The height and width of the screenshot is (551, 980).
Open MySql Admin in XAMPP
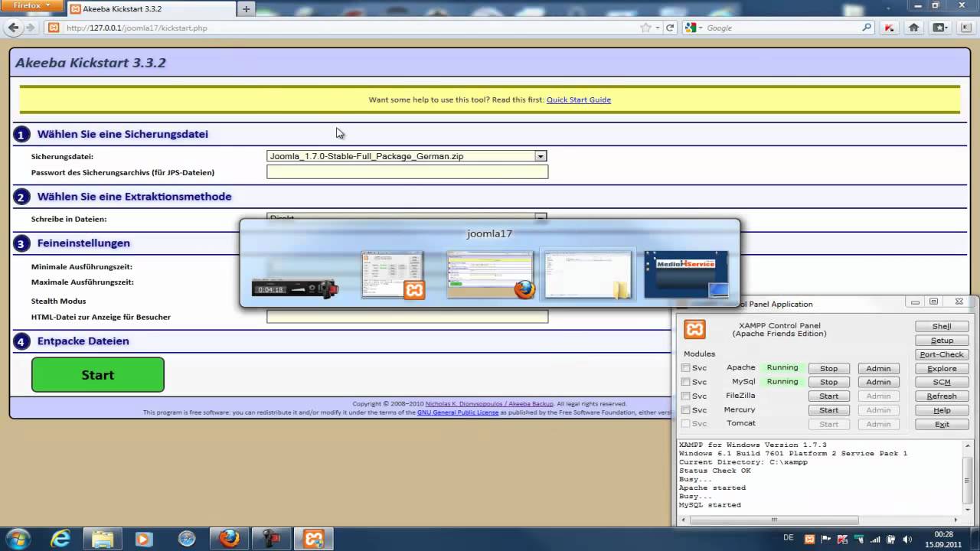878,382
